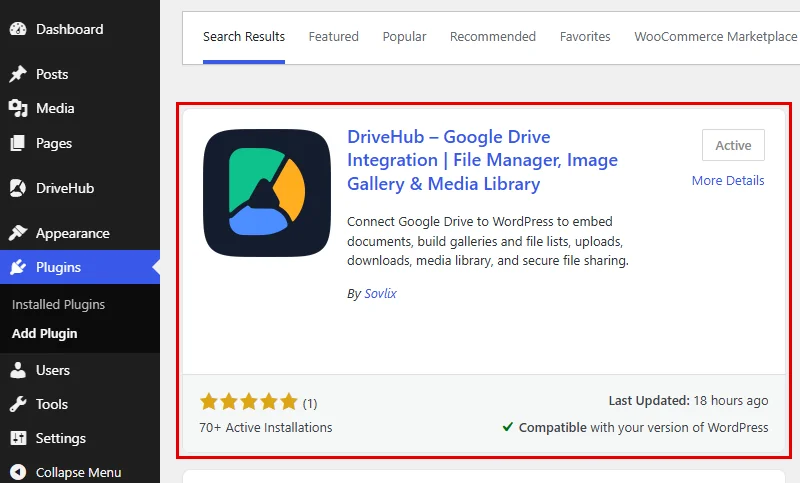Click the DriveHub sidebar icon

[18, 188]
